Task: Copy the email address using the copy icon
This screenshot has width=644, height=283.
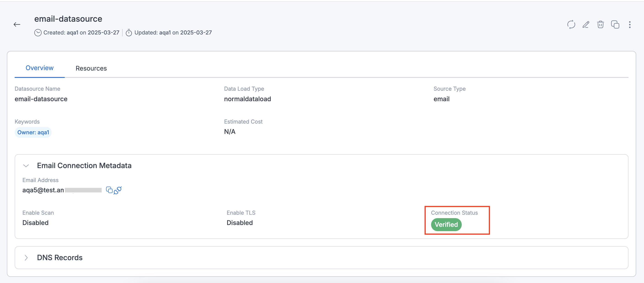Action: (109, 190)
